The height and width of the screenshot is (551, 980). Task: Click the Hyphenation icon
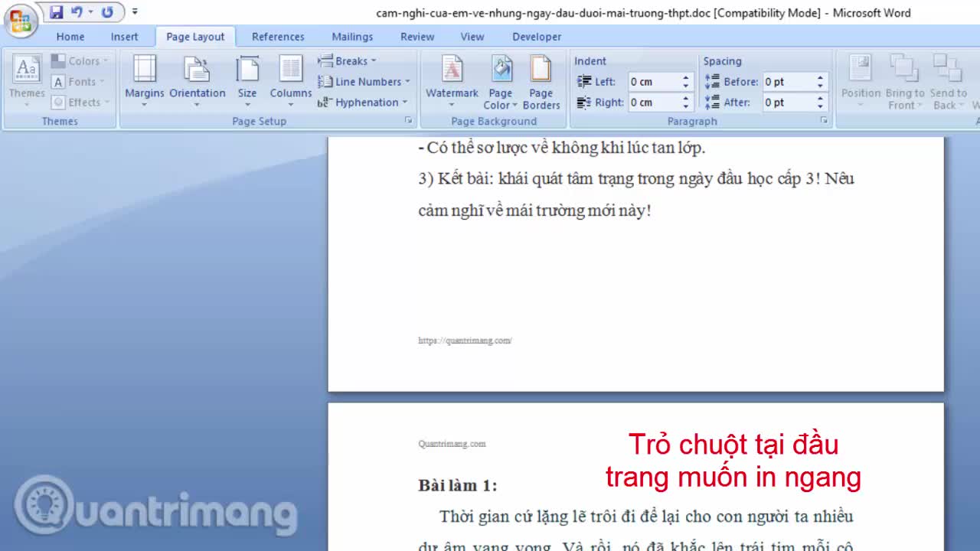(324, 103)
